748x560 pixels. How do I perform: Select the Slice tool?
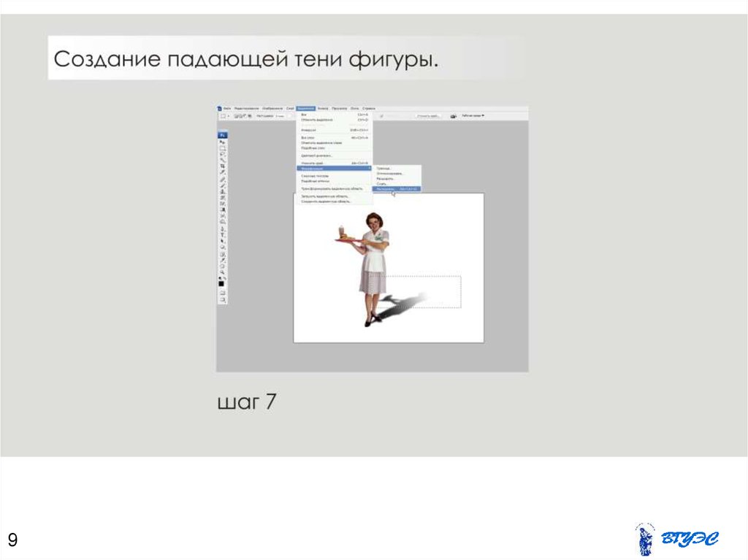(x=222, y=173)
